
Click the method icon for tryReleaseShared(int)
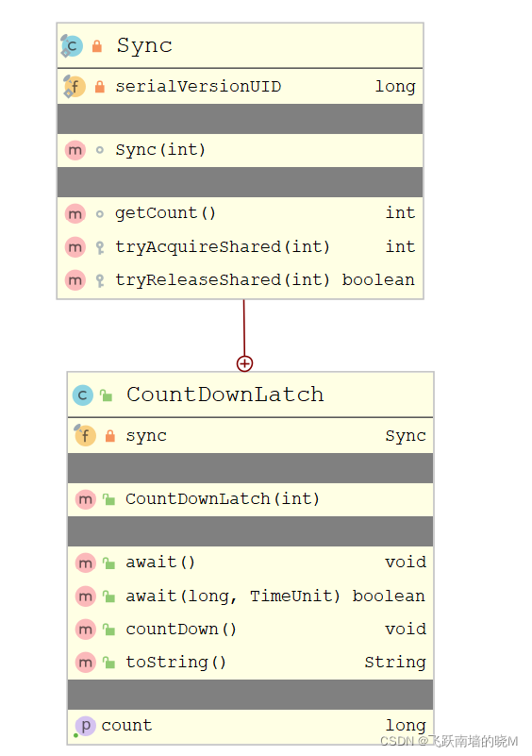coord(75,280)
